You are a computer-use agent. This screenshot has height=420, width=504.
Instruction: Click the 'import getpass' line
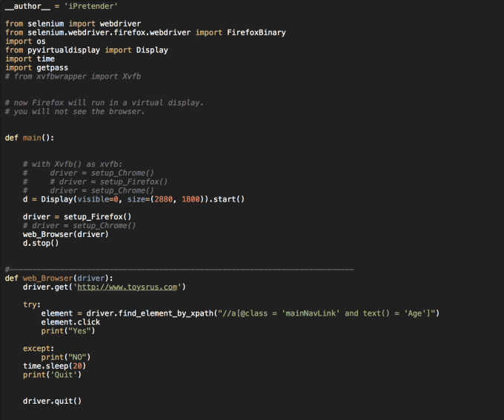point(36,68)
